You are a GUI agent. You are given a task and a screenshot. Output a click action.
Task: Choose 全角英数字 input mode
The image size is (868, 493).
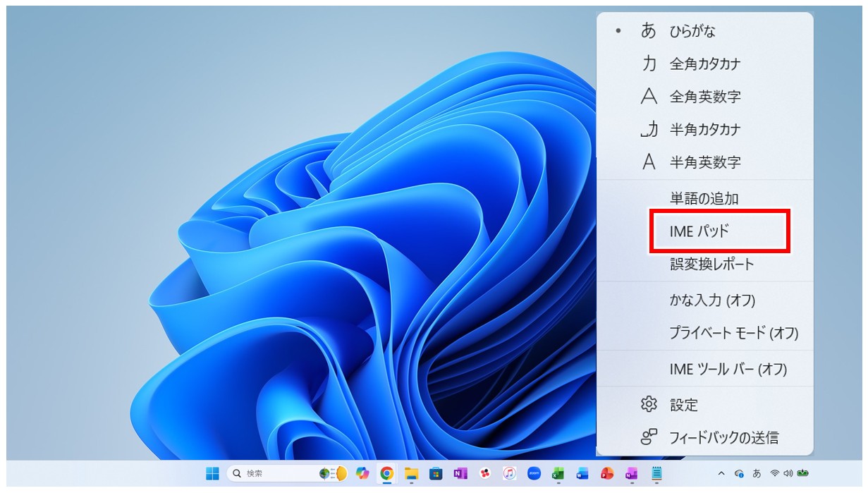click(704, 97)
